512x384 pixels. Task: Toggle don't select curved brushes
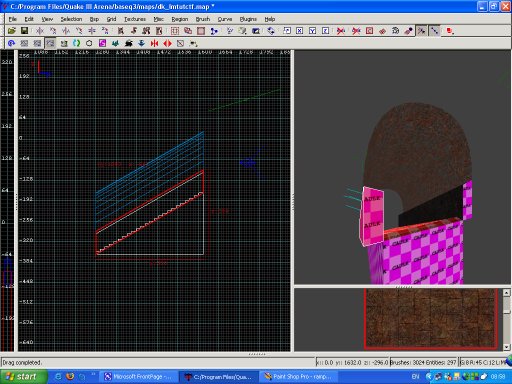(356, 31)
